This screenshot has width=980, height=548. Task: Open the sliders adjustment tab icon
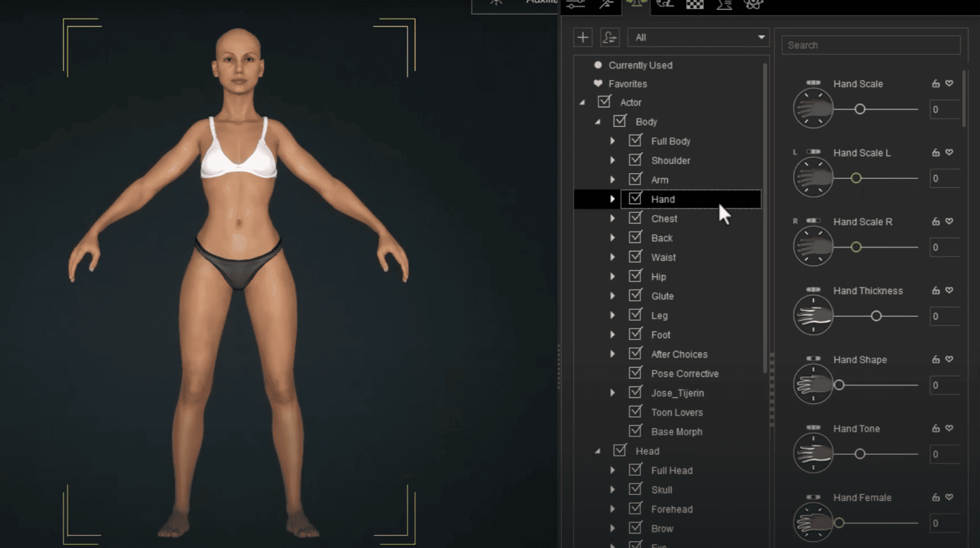(x=576, y=5)
